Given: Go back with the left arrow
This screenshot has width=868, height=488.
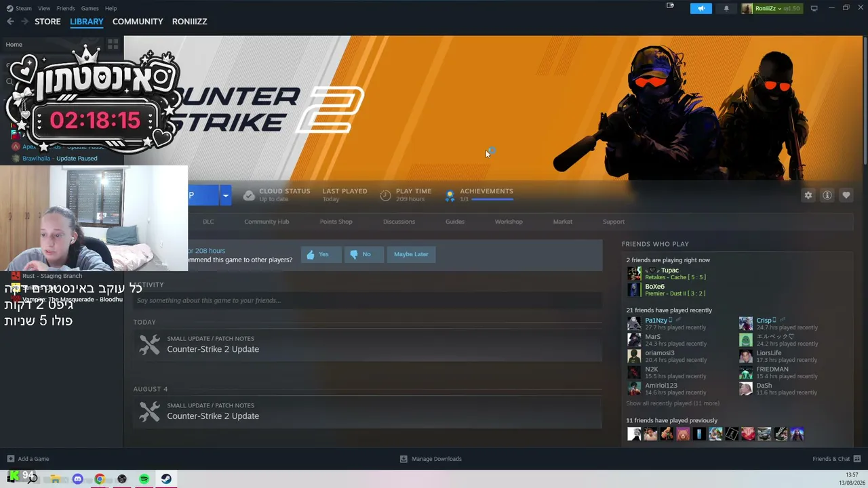Looking at the screenshot, I should click(x=10, y=22).
